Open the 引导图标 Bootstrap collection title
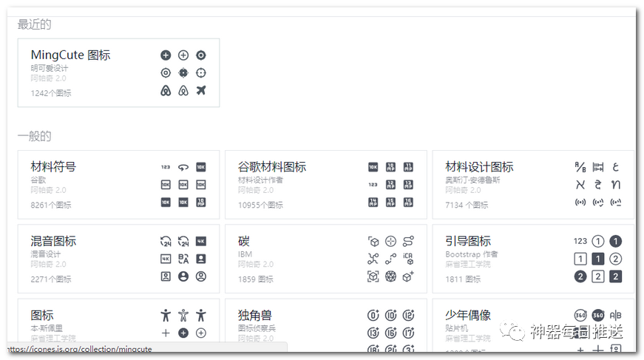The height and width of the screenshot is (360, 644). (468, 241)
